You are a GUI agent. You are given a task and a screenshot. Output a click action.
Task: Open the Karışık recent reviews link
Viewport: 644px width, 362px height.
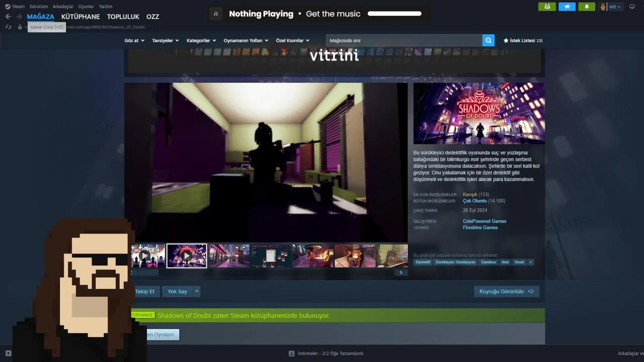470,195
